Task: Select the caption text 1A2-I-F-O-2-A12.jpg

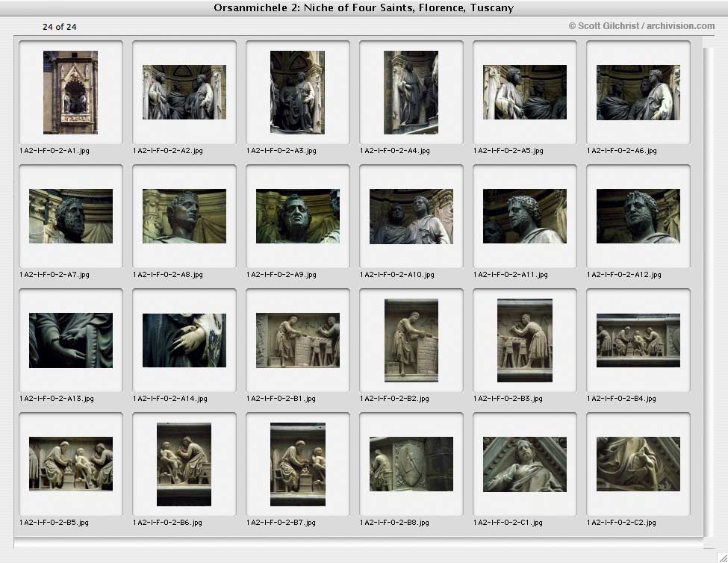Action: pos(624,274)
